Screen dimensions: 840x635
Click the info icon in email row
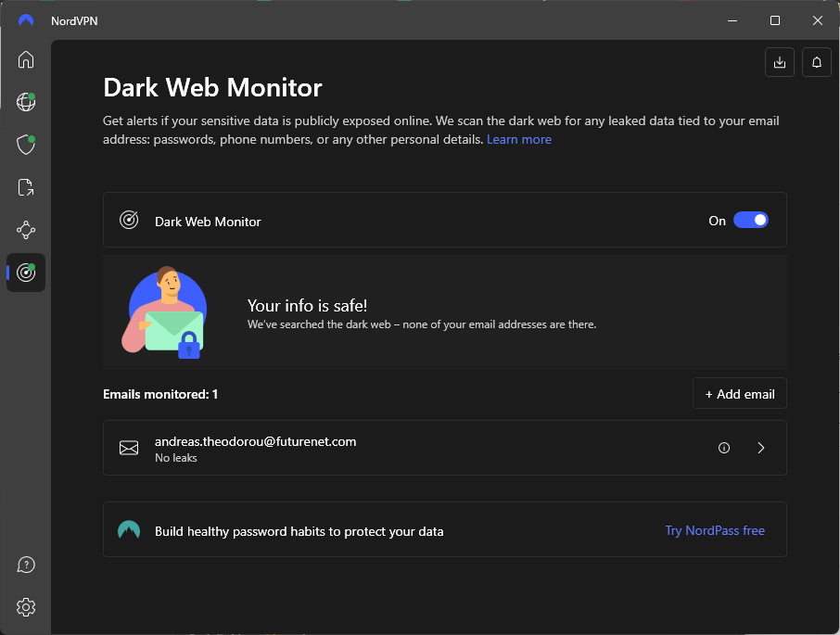724,448
